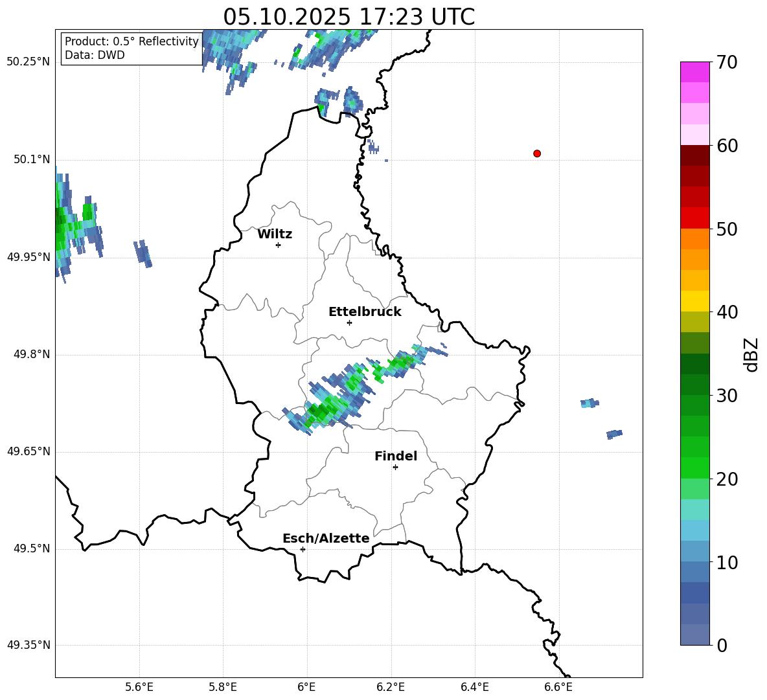This screenshot has height=700, width=767.
Task: Click the '6.6°E' longitude label
Action: 558,687
